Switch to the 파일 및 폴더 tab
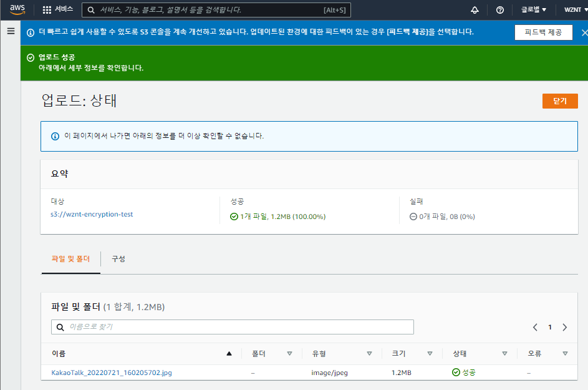Screen dimensions: 588x390 [70, 259]
